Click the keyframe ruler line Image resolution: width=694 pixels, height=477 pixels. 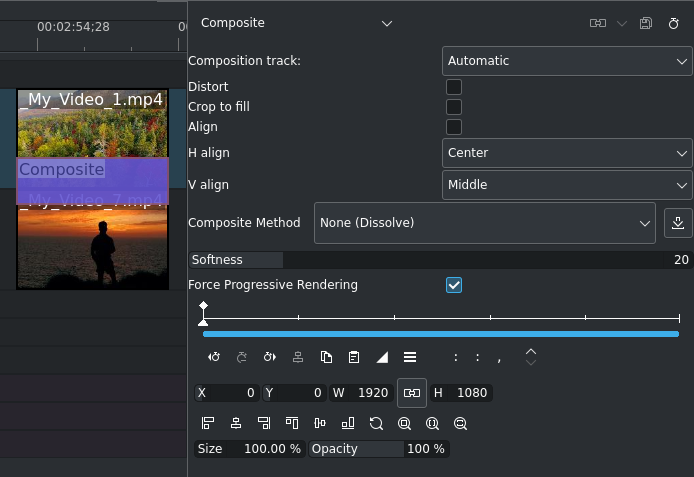pyautogui.click(x=441, y=318)
